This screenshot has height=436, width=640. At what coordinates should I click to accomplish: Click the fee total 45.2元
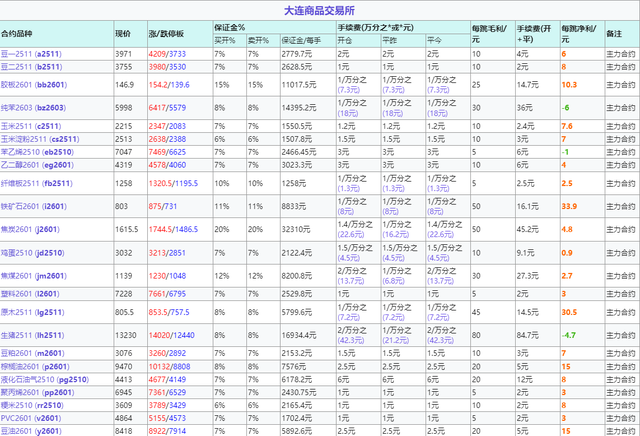pos(528,229)
